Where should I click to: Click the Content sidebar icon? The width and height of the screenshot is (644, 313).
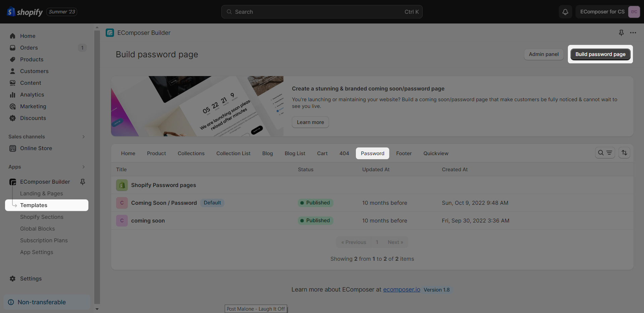(13, 83)
